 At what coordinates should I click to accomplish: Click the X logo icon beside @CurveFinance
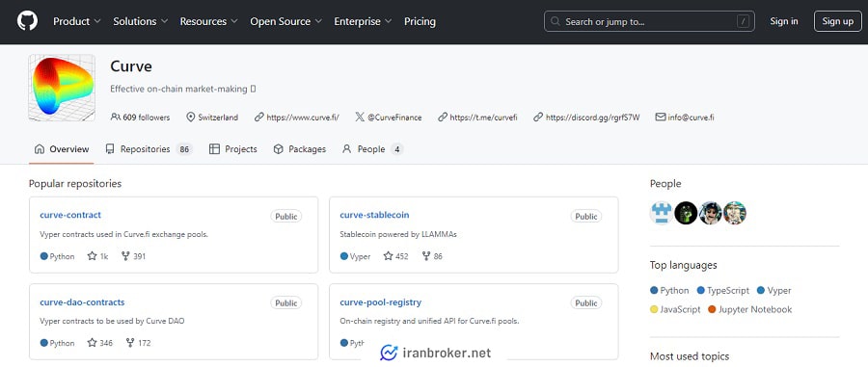point(360,118)
